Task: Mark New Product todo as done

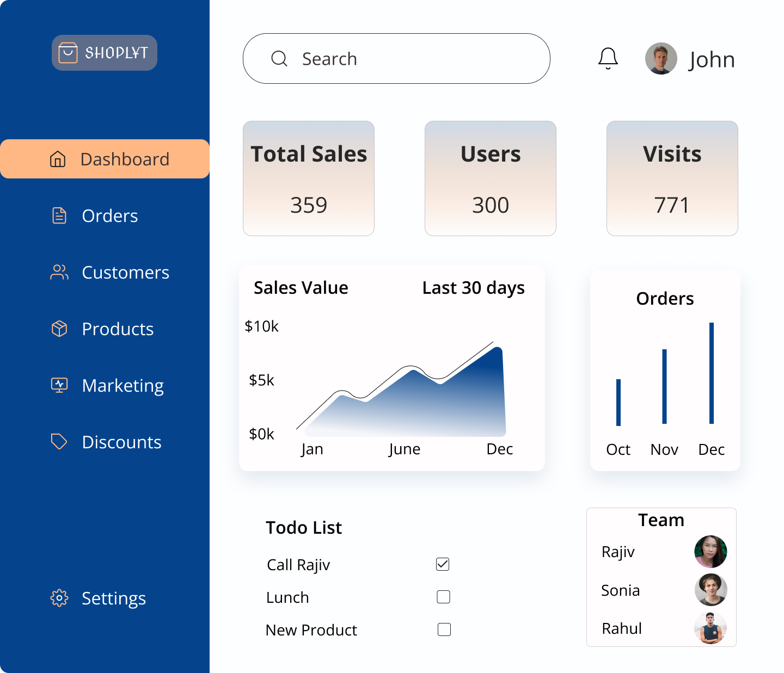Action: coord(444,629)
